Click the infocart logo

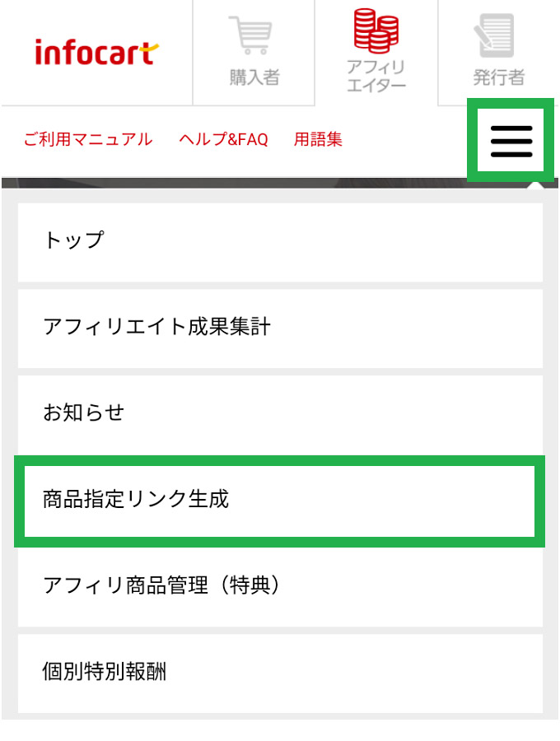(96, 54)
